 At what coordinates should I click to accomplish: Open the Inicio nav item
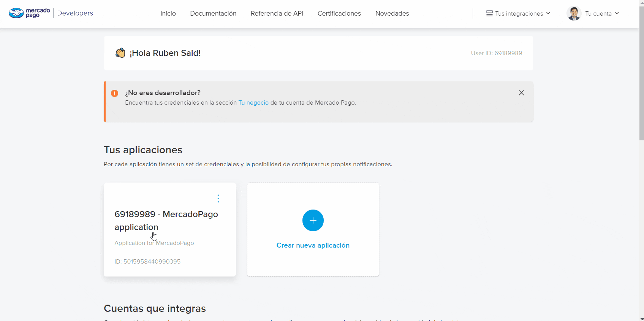click(x=168, y=13)
